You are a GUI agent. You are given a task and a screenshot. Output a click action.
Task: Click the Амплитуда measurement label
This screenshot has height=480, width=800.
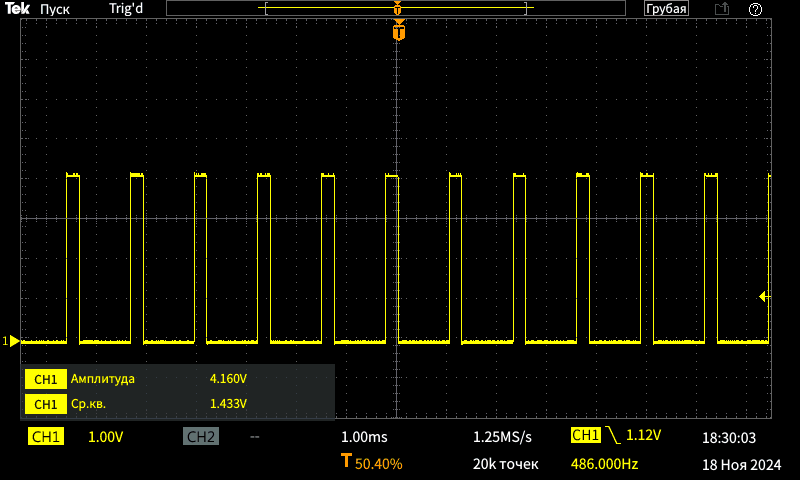[103, 378]
